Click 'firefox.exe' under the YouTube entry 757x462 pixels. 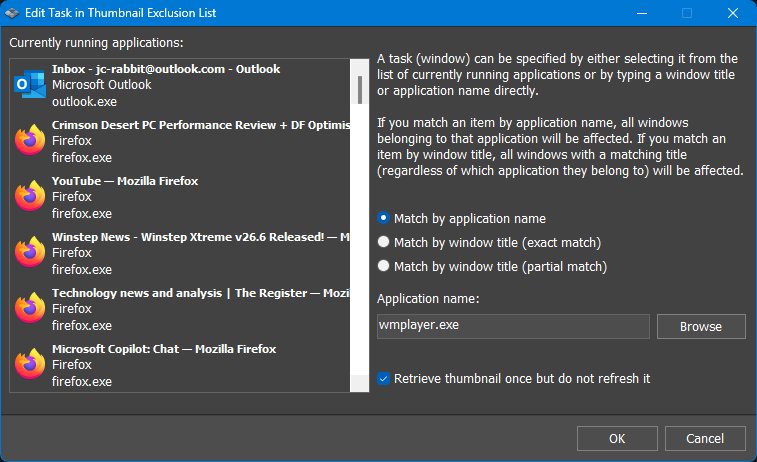tap(82, 214)
